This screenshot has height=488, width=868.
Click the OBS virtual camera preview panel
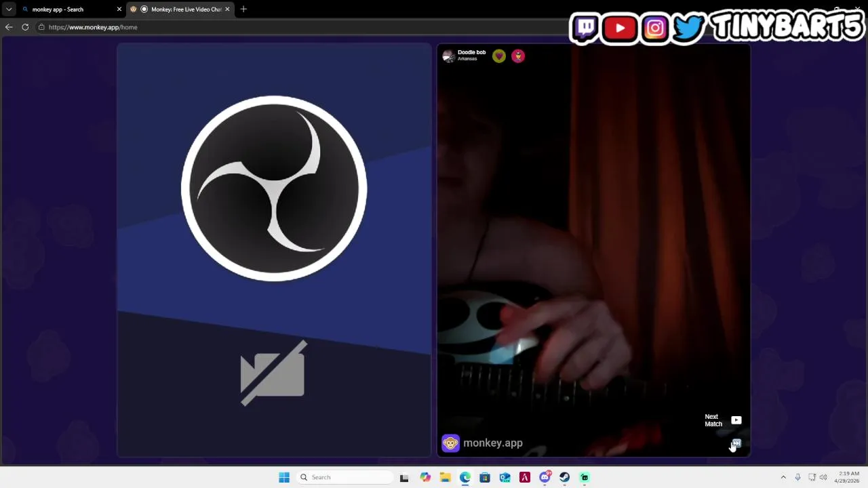[274, 251]
